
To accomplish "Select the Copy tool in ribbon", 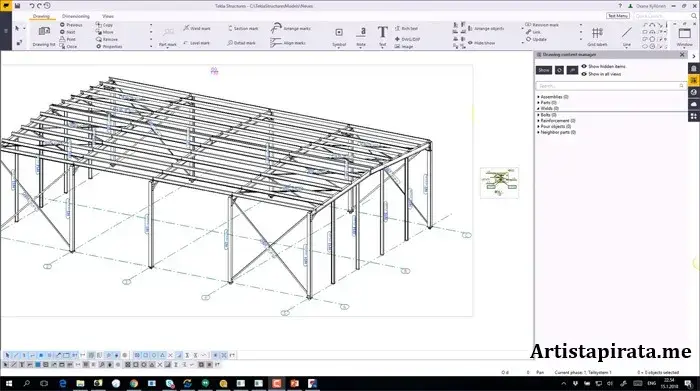I will tap(104, 25).
